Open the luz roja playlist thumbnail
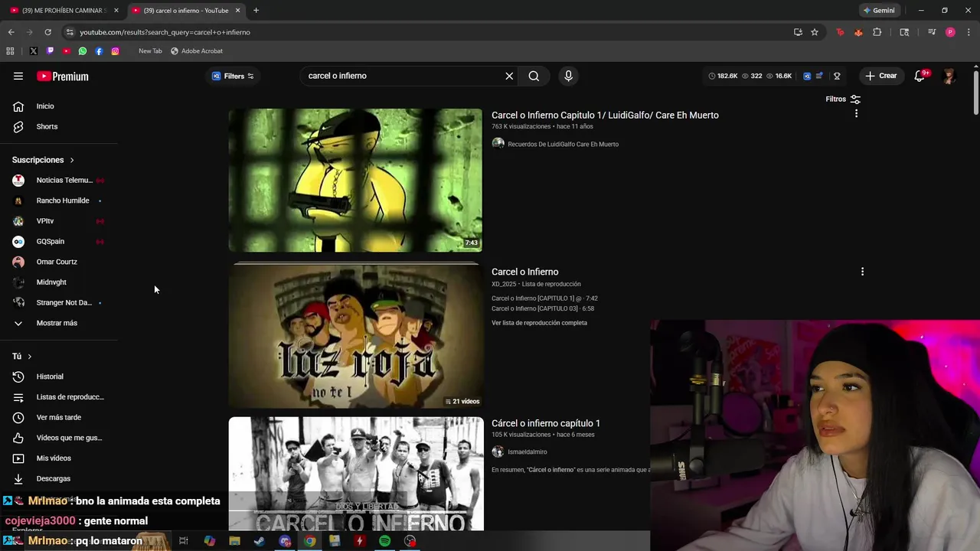The width and height of the screenshot is (980, 551). pyautogui.click(x=355, y=335)
